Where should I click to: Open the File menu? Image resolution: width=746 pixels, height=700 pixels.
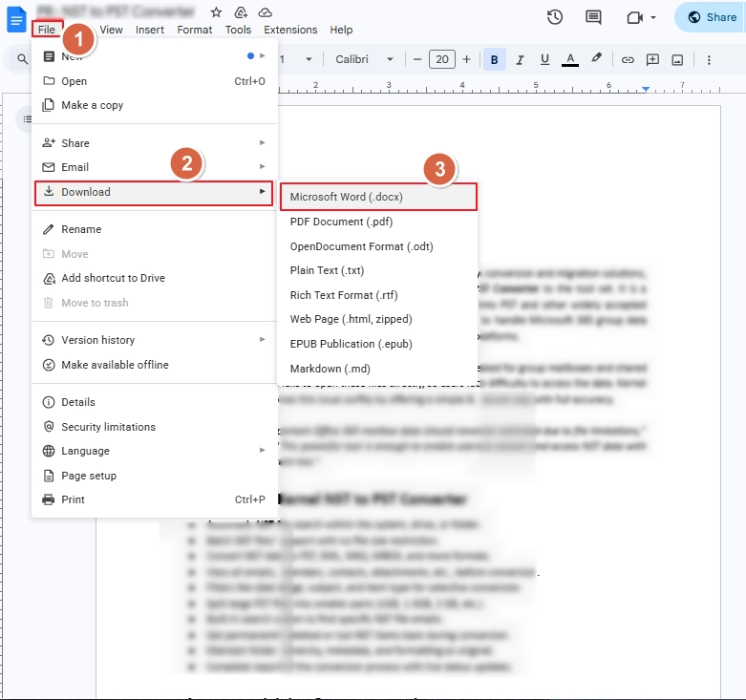tap(47, 30)
